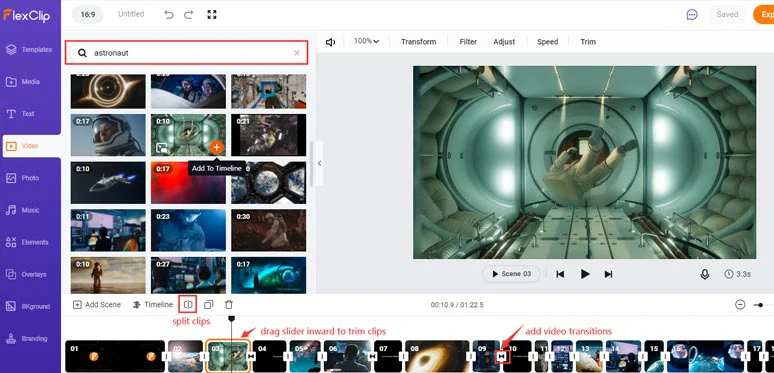774x373 pixels.
Task: Click the orange Export button
Action: 764,14
